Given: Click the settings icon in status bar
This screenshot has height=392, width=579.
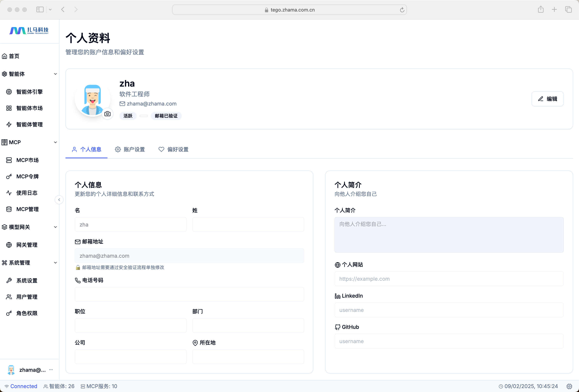Looking at the screenshot, I should [569, 386].
